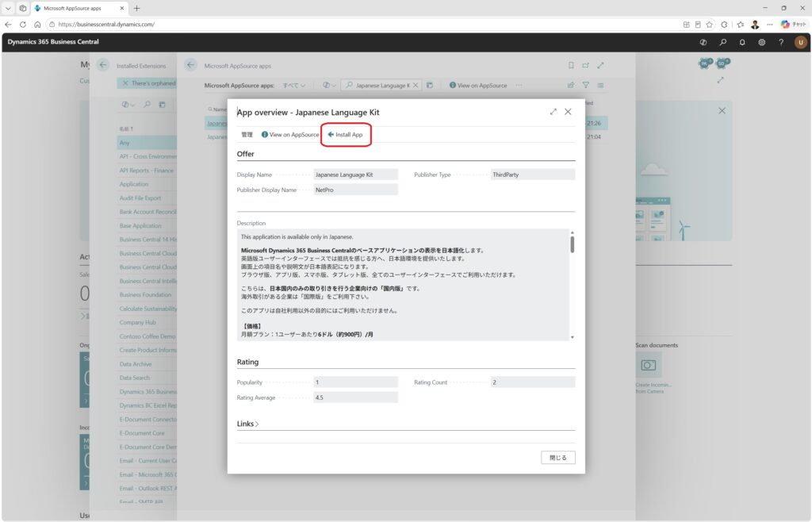Click the Rating Average value 4.5
Viewport: 812px width, 522px height.
coord(355,397)
